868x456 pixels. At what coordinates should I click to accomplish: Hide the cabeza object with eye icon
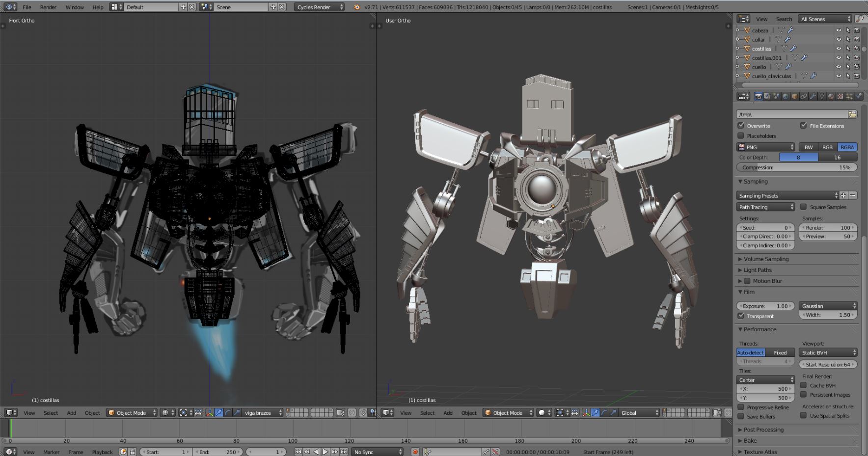839,30
